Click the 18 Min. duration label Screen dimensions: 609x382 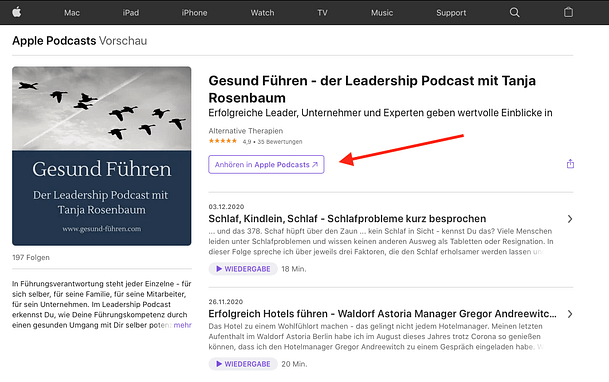point(294,269)
